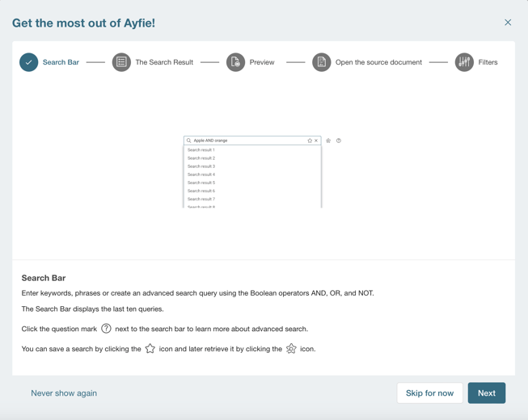Select Search result 4 in the demo list
The width and height of the screenshot is (528, 420).
(x=201, y=174)
